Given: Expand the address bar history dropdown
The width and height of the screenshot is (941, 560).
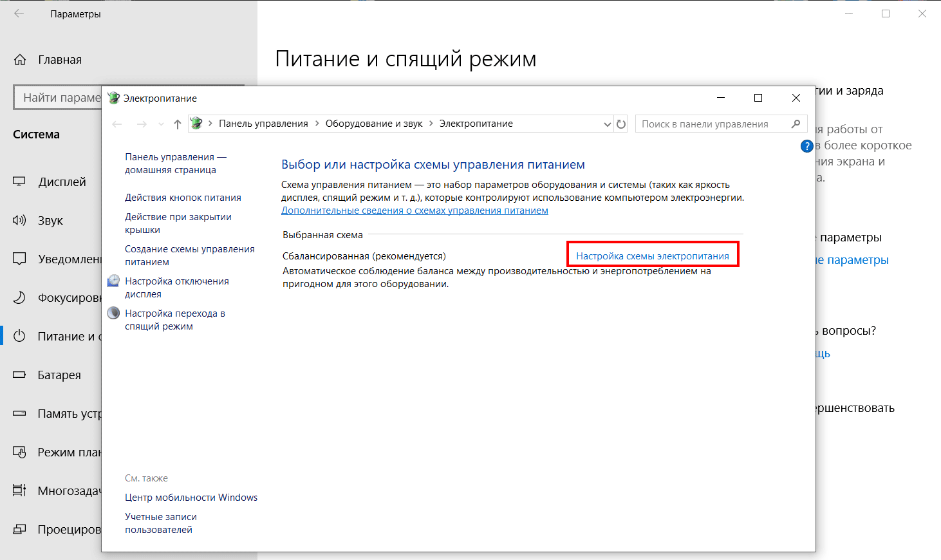Looking at the screenshot, I should point(607,124).
